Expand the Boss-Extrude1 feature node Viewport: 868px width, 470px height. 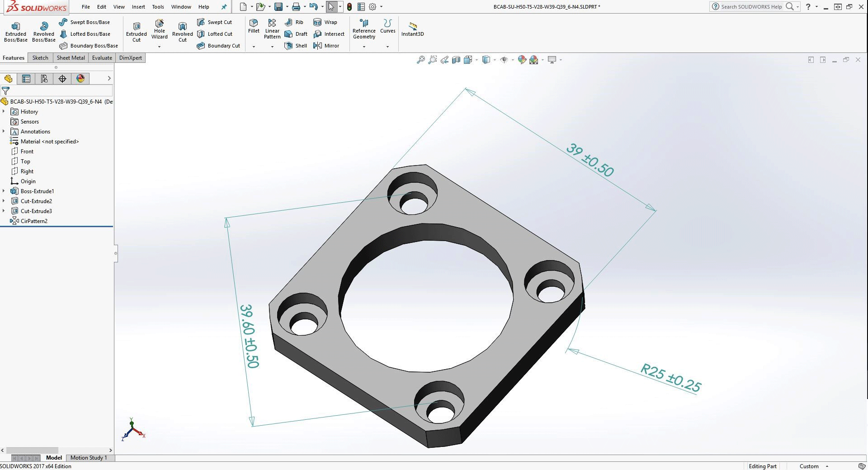point(4,191)
